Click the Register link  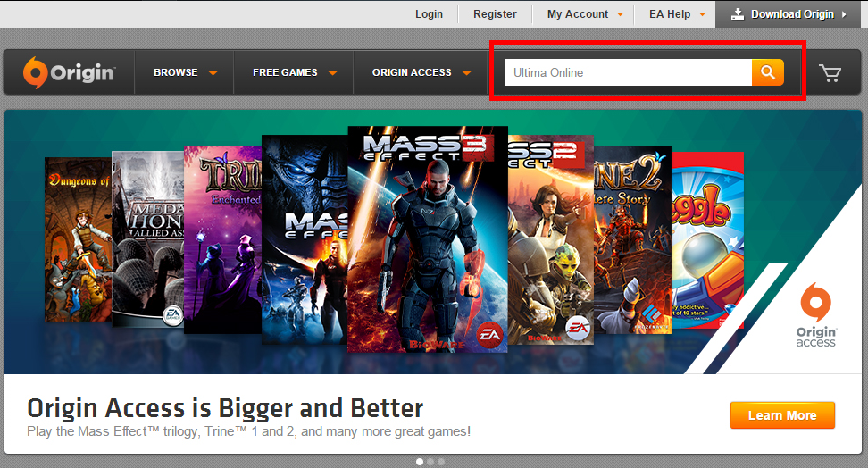[495, 14]
